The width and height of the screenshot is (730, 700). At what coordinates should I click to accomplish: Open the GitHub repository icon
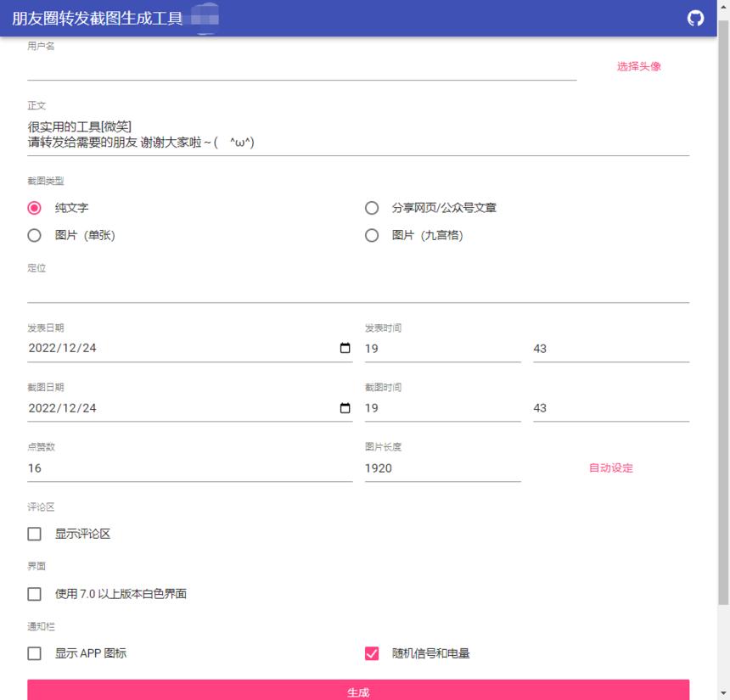[694, 17]
